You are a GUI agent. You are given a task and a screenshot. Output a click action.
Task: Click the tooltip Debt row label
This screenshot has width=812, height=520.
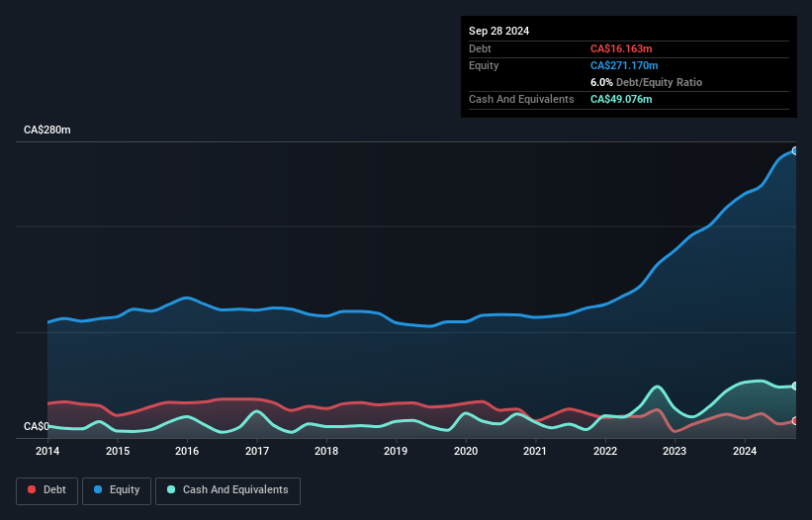pyautogui.click(x=480, y=48)
